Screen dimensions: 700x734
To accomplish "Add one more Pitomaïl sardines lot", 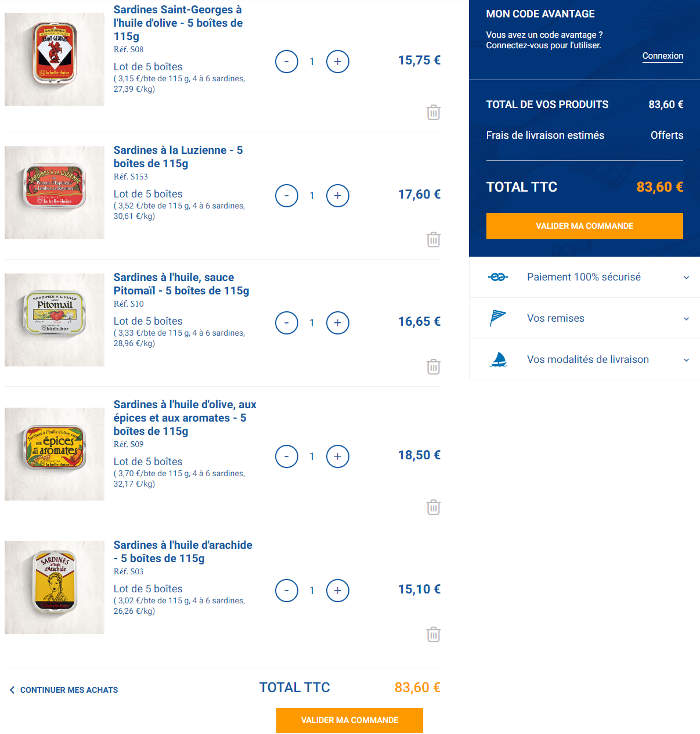I will pyautogui.click(x=338, y=323).
